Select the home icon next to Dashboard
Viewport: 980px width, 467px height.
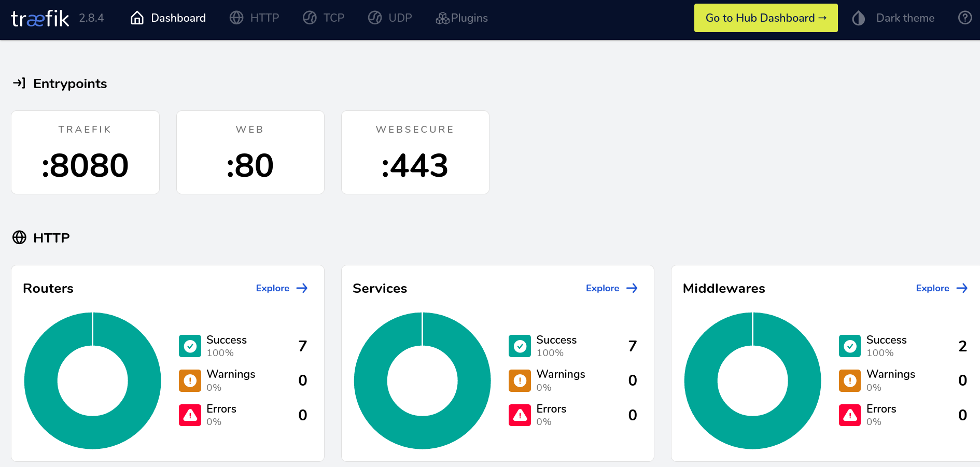click(136, 17)
